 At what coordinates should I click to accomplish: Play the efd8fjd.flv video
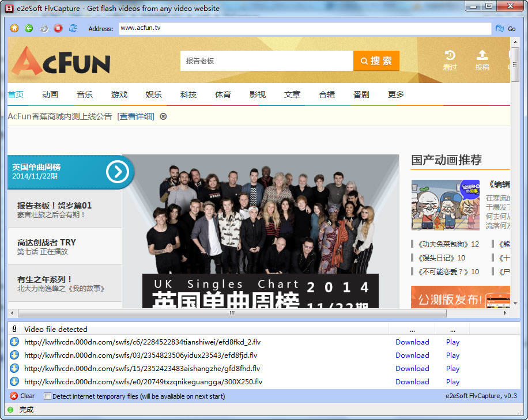click(x=452, y=355)
